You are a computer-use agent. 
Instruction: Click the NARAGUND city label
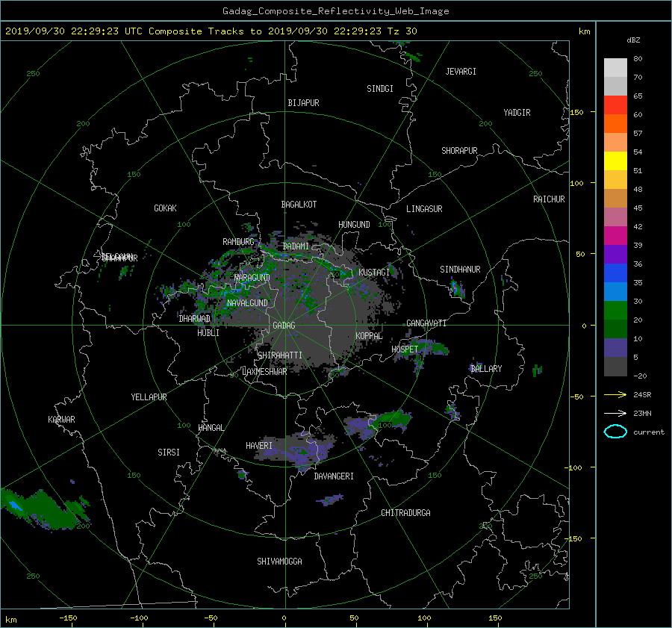(x=252, y=277)
